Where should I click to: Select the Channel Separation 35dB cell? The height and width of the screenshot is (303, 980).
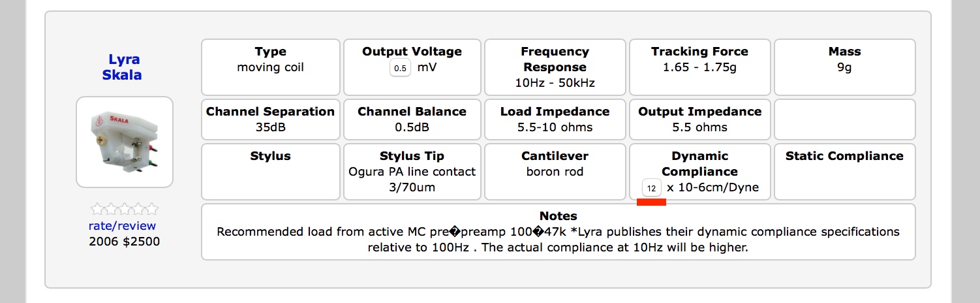click(x=270, y=120)
